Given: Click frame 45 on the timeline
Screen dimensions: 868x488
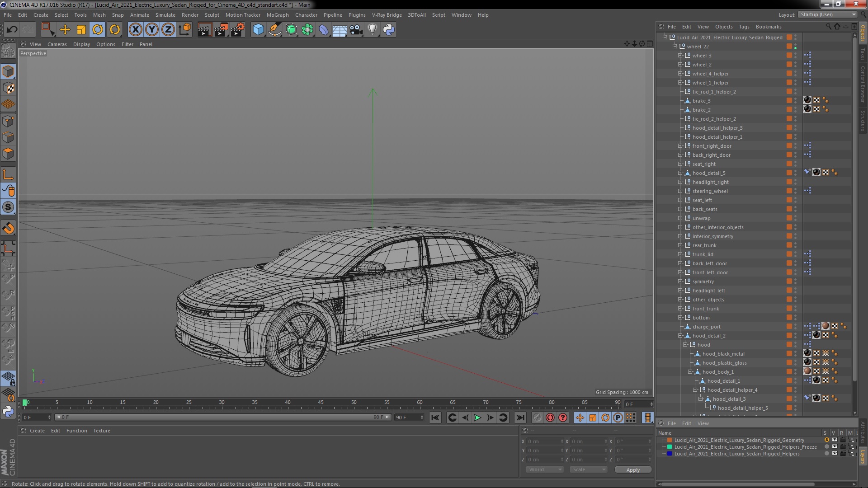Looking at the screenshot, I should click(x=321, y=402).
